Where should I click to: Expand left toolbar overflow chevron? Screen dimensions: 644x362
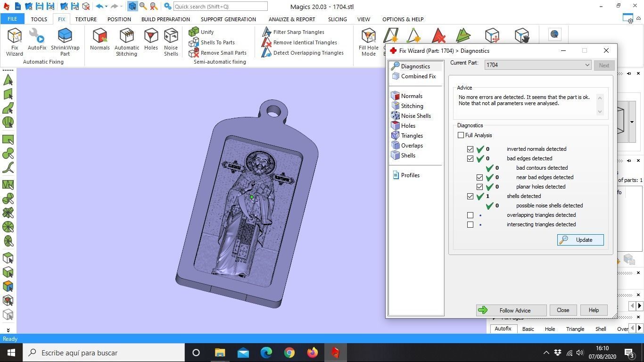coord(8,330)
